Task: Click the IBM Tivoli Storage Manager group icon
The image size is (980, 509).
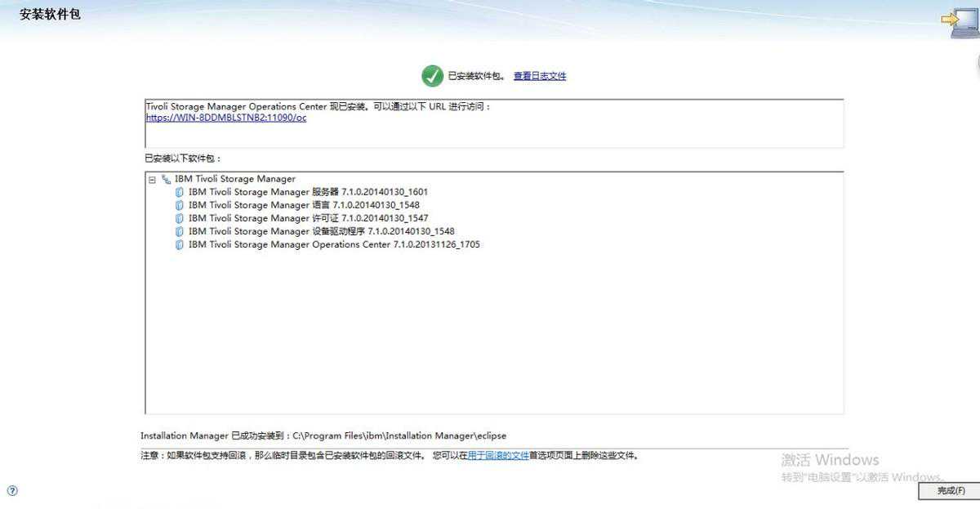Action: (167, 179)
